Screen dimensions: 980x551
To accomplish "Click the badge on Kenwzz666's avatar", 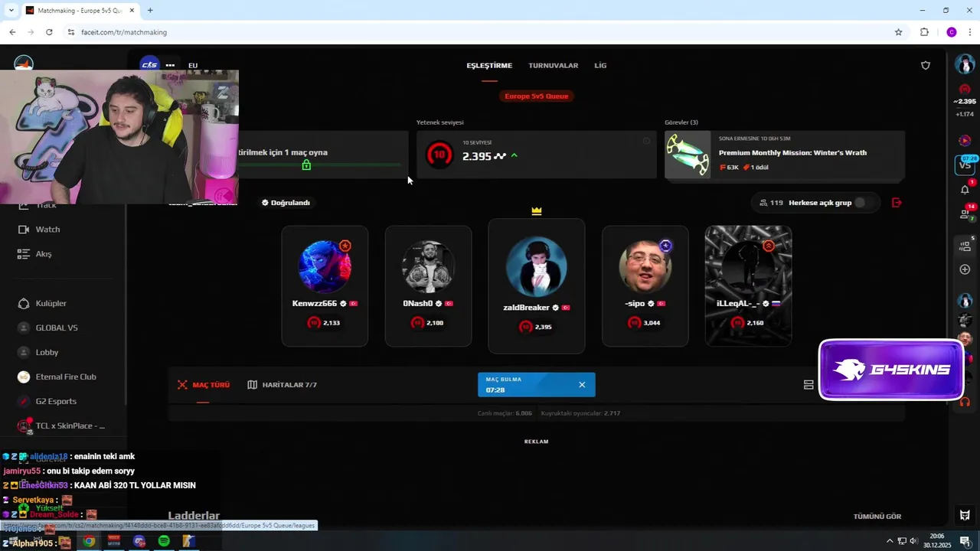I will (x=345, y=246).
